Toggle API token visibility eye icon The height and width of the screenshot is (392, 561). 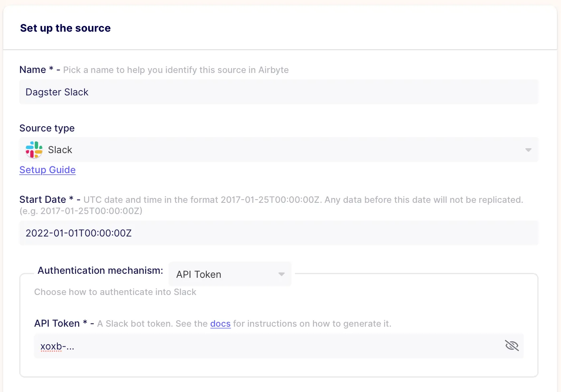[512, 346]
